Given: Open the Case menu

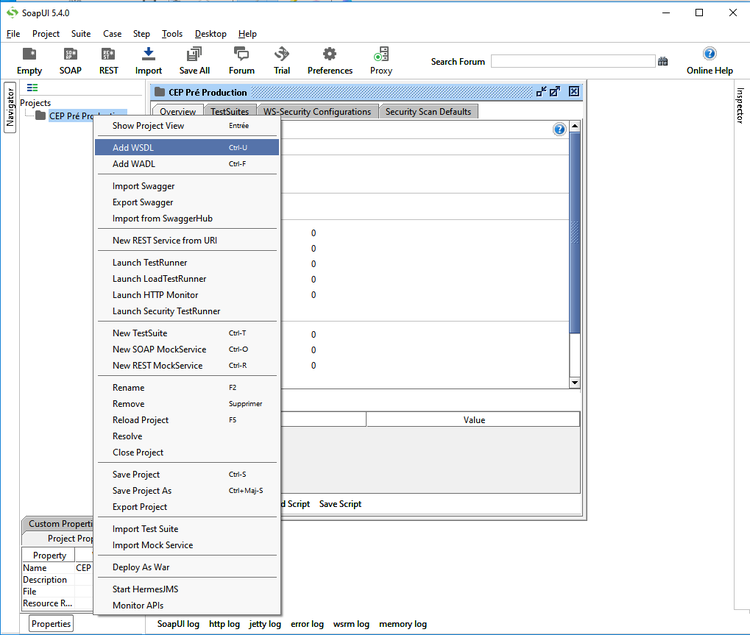Looking at the screenshot, I should click(112, 34).
